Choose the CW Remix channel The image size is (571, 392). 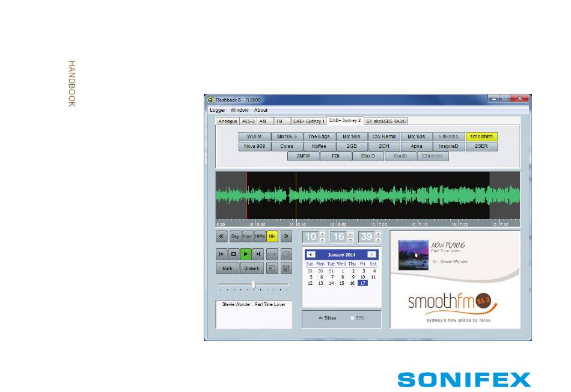[x=384, y=136]
